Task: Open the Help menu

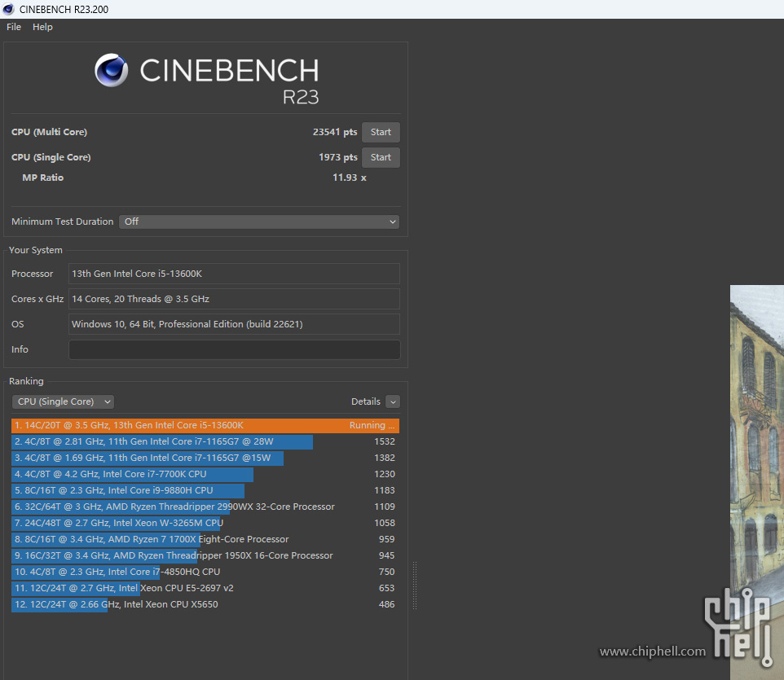Action: coord(42,27)
